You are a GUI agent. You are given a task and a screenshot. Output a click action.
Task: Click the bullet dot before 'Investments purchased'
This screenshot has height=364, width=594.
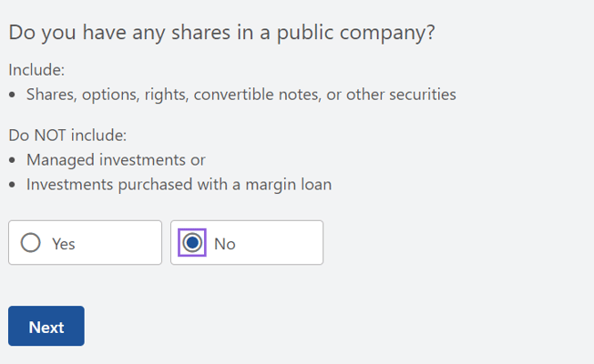coord(12,186)
